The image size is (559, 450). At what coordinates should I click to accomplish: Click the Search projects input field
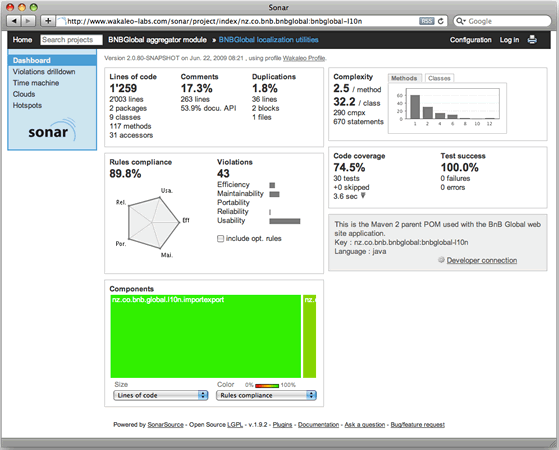click(x=72, y=40)
